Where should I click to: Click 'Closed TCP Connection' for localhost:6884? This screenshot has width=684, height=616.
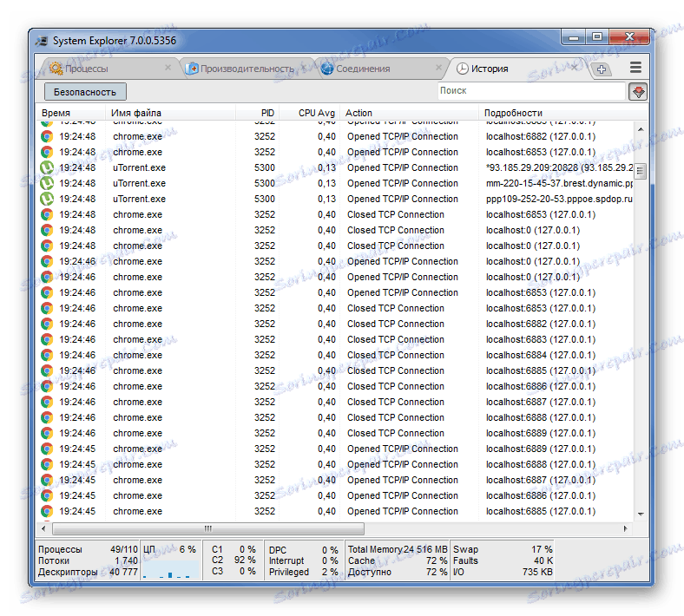(x=396, y=355)
